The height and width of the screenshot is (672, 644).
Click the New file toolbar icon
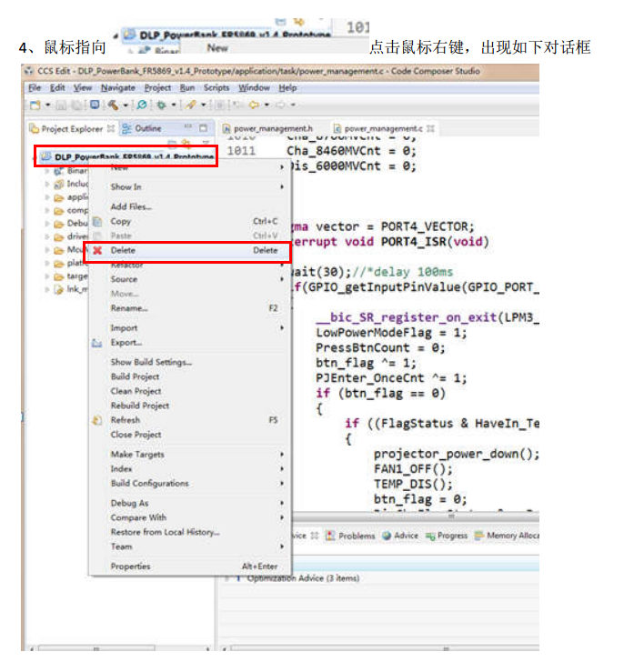point(35,105)
